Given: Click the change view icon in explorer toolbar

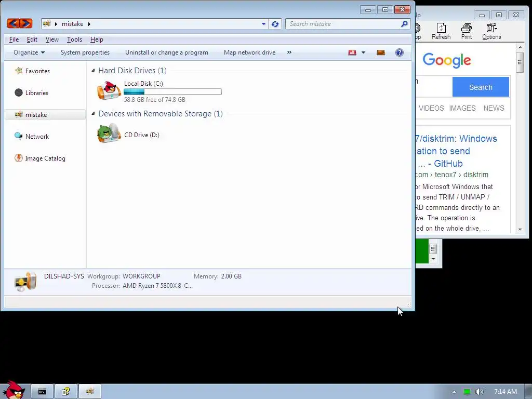Looking at the screenshot, I should coord(352,52).
